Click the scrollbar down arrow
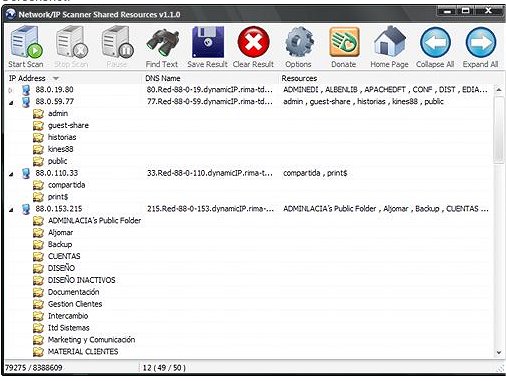506x381 pixels. (499, 352)
